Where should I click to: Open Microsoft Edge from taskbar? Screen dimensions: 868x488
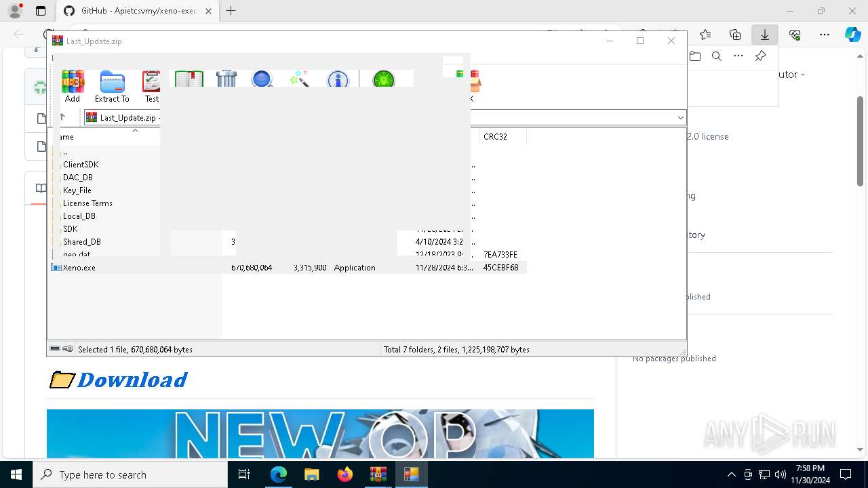coord(279,474)
